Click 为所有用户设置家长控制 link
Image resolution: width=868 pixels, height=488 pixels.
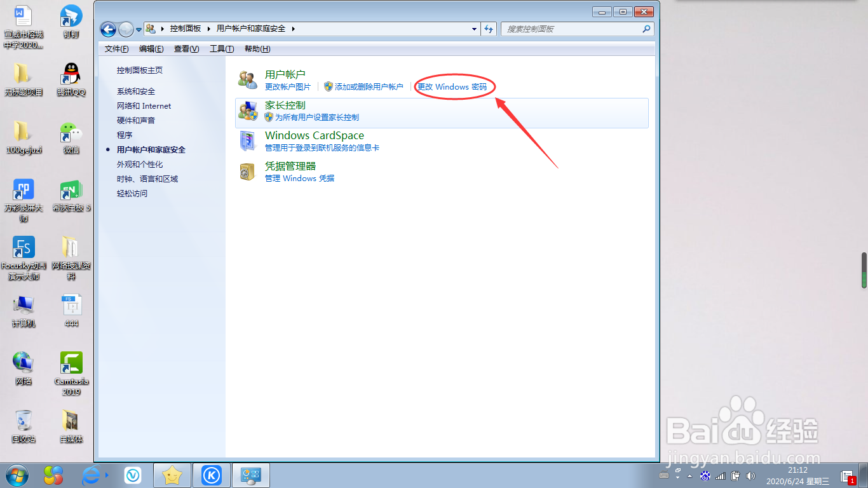tap(317, 118)
